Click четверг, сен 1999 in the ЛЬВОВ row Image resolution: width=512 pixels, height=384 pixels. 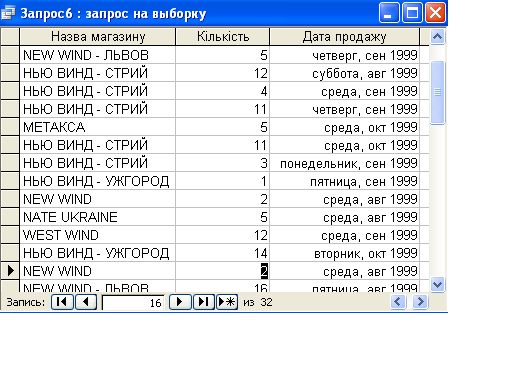(345, 55)
